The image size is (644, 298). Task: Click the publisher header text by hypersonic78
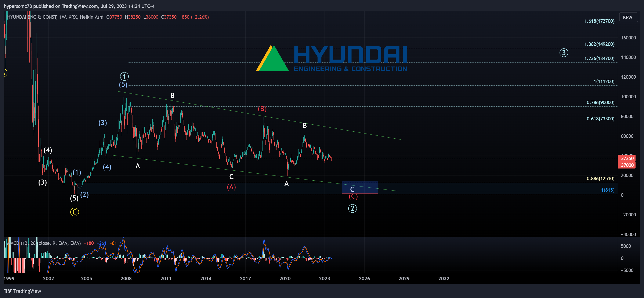(x=79, y=6)
